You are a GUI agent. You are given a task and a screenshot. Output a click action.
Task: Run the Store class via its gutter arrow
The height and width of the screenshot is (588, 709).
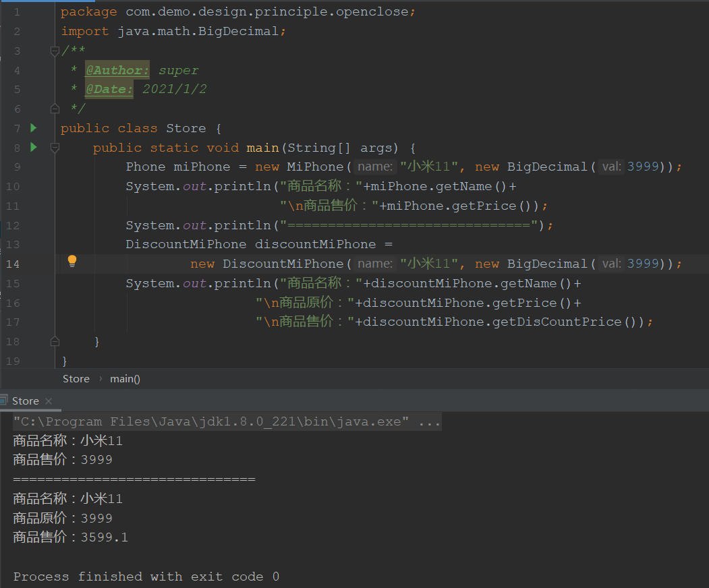click(34, 128)
